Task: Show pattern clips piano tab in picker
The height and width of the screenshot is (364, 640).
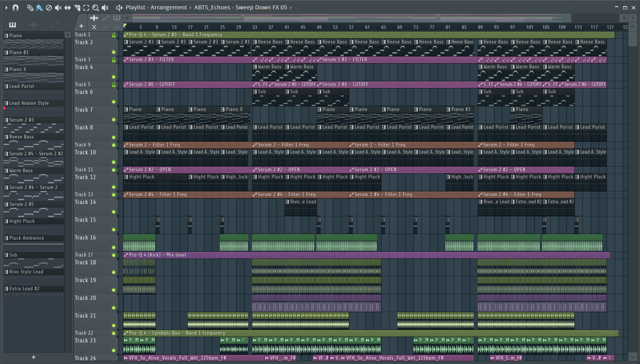Action: [12, 25]
